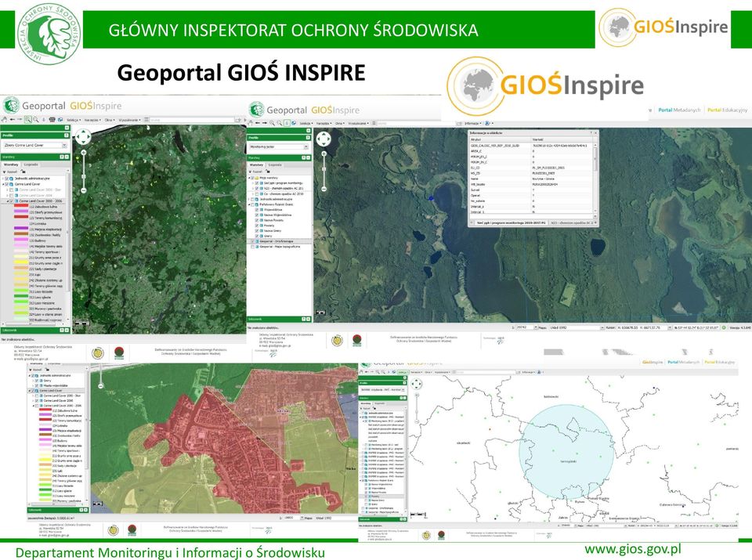Click pan compass in Monitoring jezior window
The image size is (752, 560).
(324, 139)
